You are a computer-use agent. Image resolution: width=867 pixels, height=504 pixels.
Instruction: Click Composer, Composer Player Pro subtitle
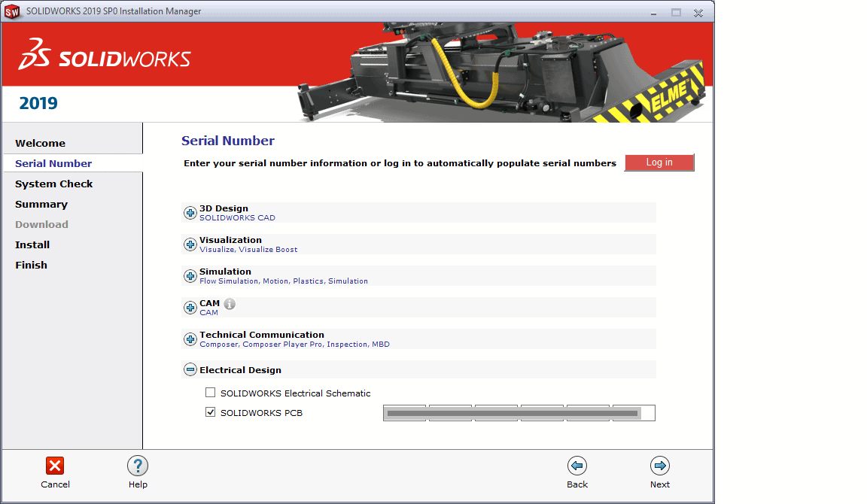(x=295, y=345)
